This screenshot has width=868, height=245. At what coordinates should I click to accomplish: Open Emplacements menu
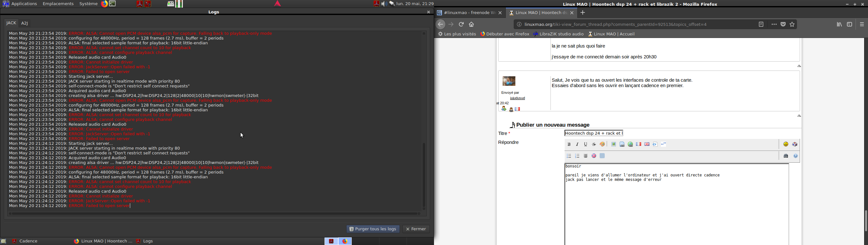[58, 4]
